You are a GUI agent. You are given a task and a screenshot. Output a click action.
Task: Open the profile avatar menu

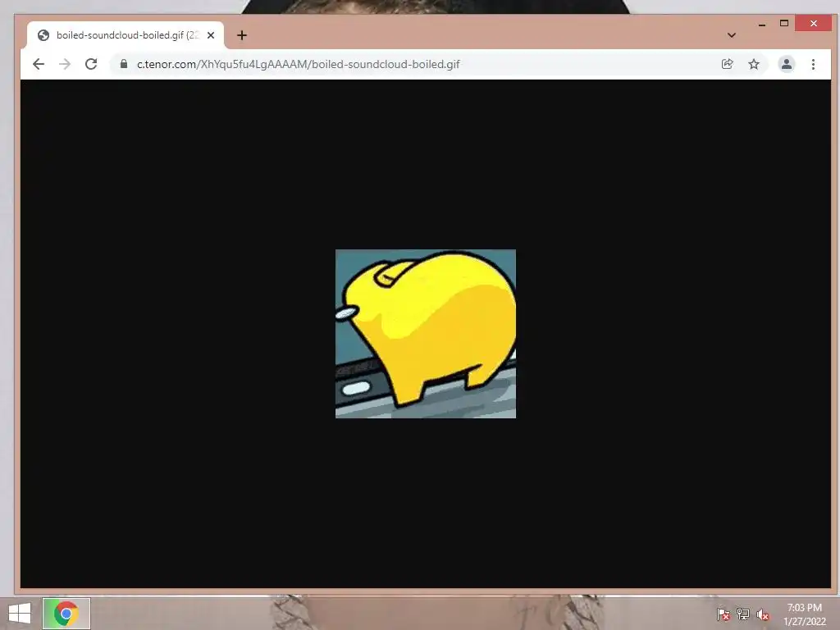pos(786,64)
